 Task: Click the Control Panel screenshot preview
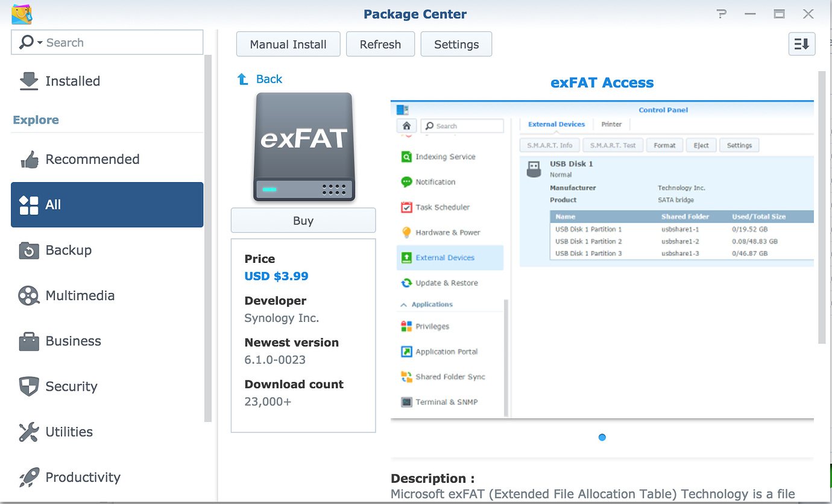602,260
